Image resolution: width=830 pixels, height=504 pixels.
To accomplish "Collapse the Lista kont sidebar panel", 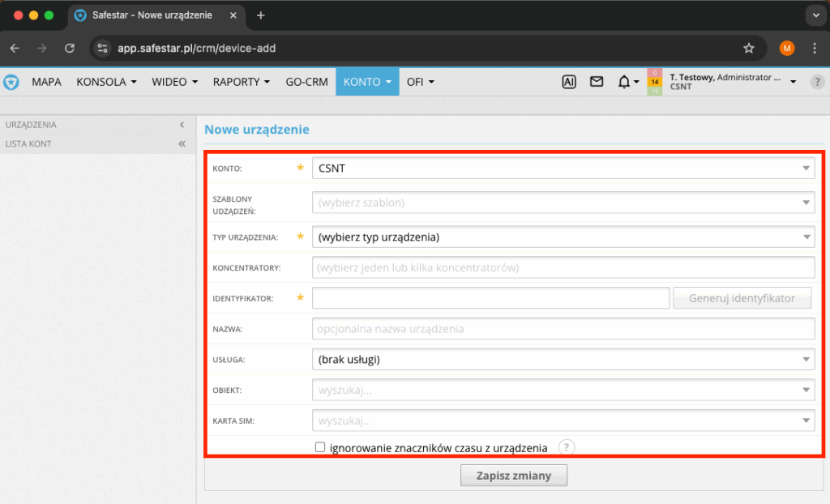I will 182,143.
